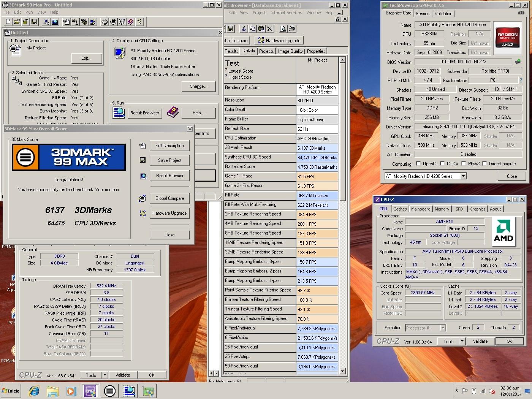This screenshot has height=399, width=532.
Task: Click Validate button in CPU-Z CPU window
Action: [480, 341]
